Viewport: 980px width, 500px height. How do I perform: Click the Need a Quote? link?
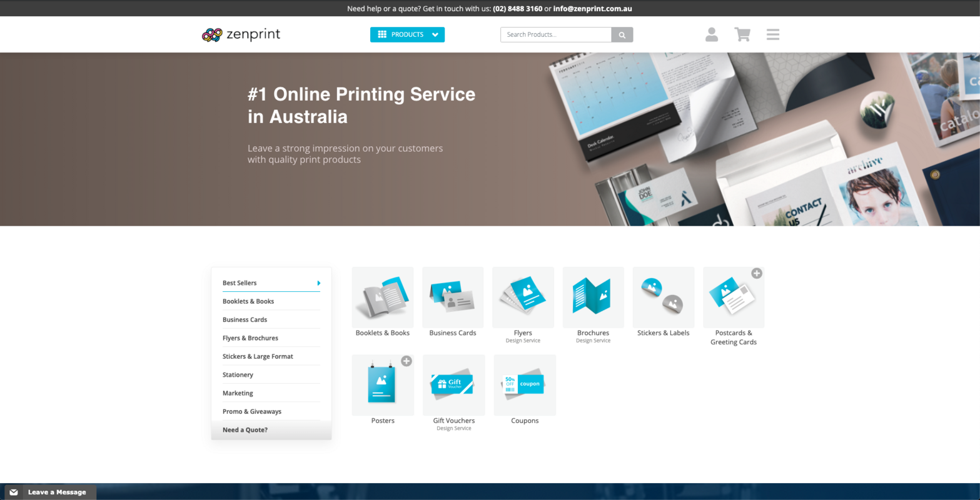point(245,429)
